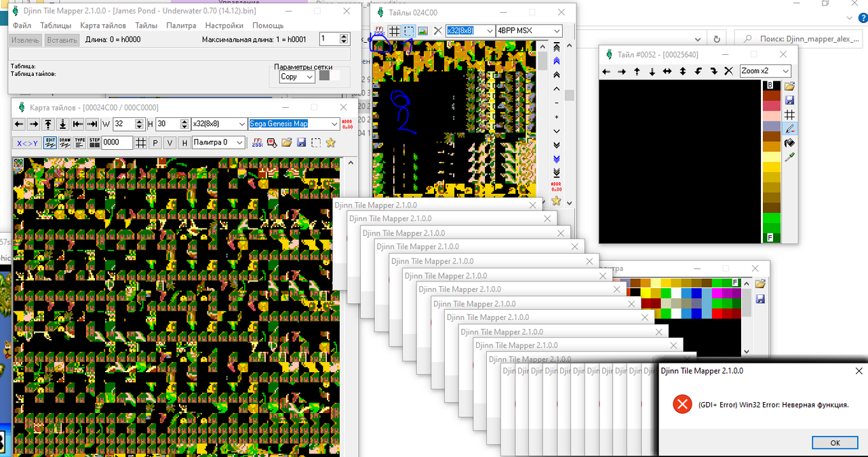Toggle selection rectangle in tile map toolbar
The height and width of the screenshot is (457, 868).
(x=316, y=142)
